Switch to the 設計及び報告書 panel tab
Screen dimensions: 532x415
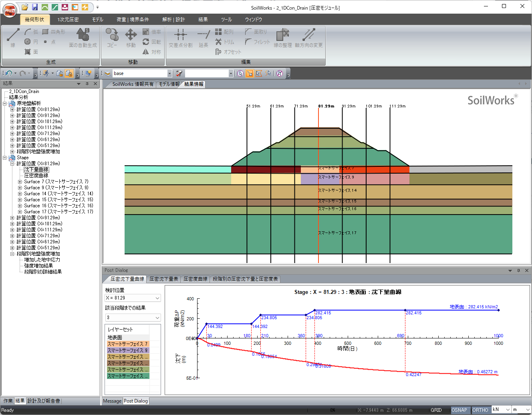pyautogui.click(x=44, y=401)
